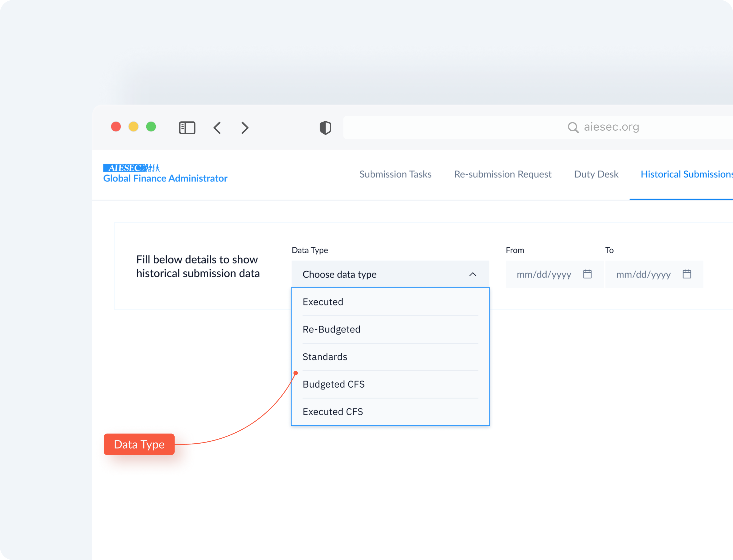Open the From date calendar icon

click(x=587, y=274)
